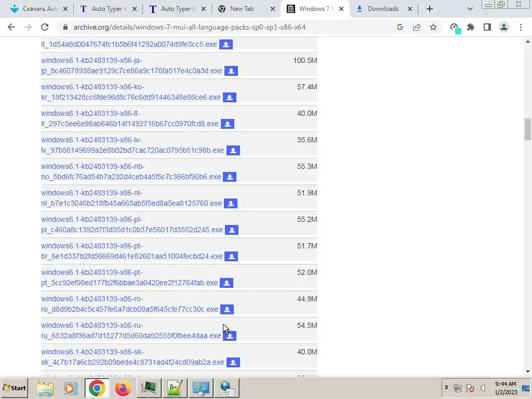Open Firefox from the taskbar
532x399 pixels.
point(123,388)
